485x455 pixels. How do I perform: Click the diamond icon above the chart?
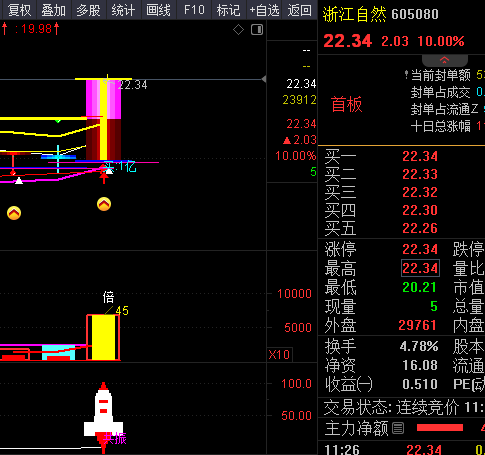[238, 30]
